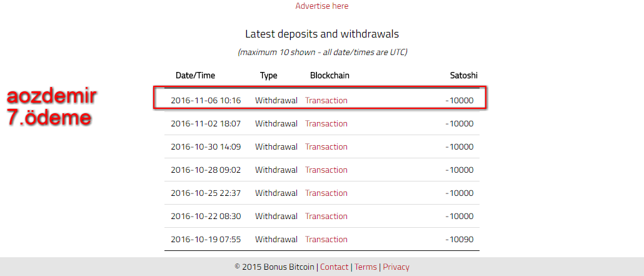
Task: Open Transaction link for 2016-11-06 10:16 withdrawal
Action: point(326,100)
